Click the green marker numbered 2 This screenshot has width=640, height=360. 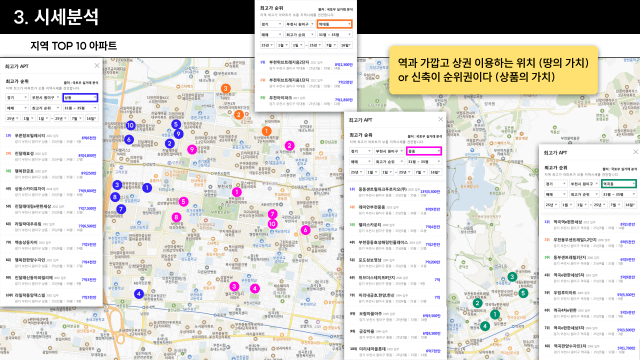(x=478, y=303)
